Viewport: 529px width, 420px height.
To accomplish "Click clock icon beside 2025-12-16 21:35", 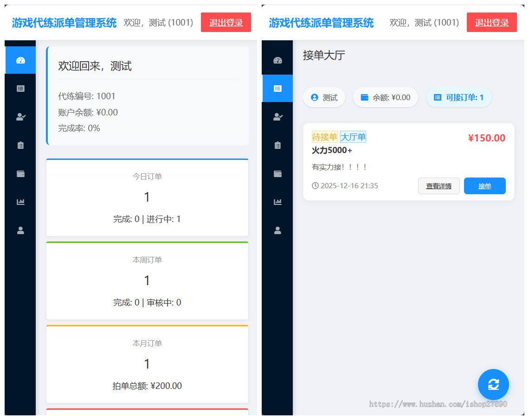I will click(315, 186).
